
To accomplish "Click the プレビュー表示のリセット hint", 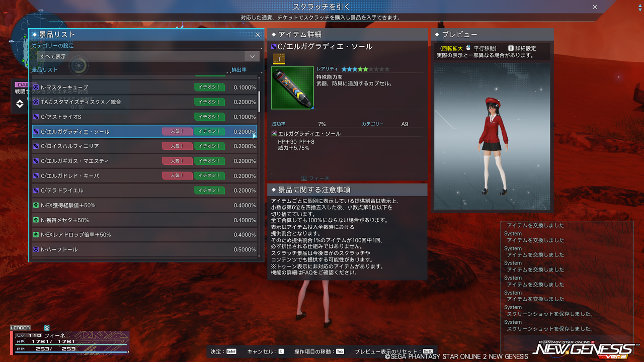I will (393, 351).
